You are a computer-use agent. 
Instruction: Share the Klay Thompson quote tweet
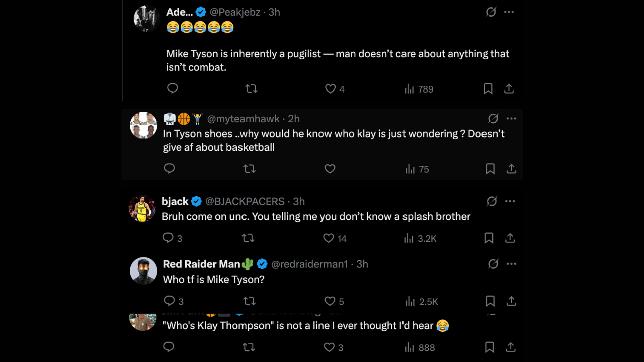click(511, 347)
